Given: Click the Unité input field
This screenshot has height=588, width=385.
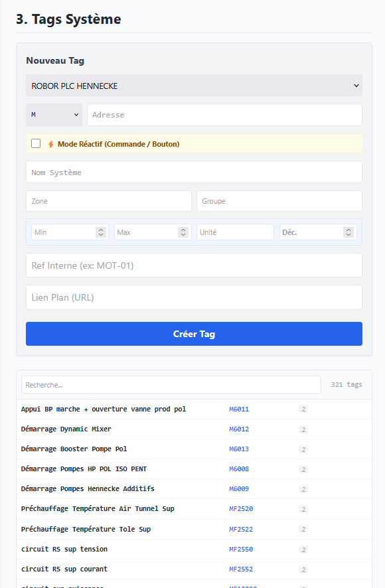Looking at the screenshot, I should pos(235,232).
